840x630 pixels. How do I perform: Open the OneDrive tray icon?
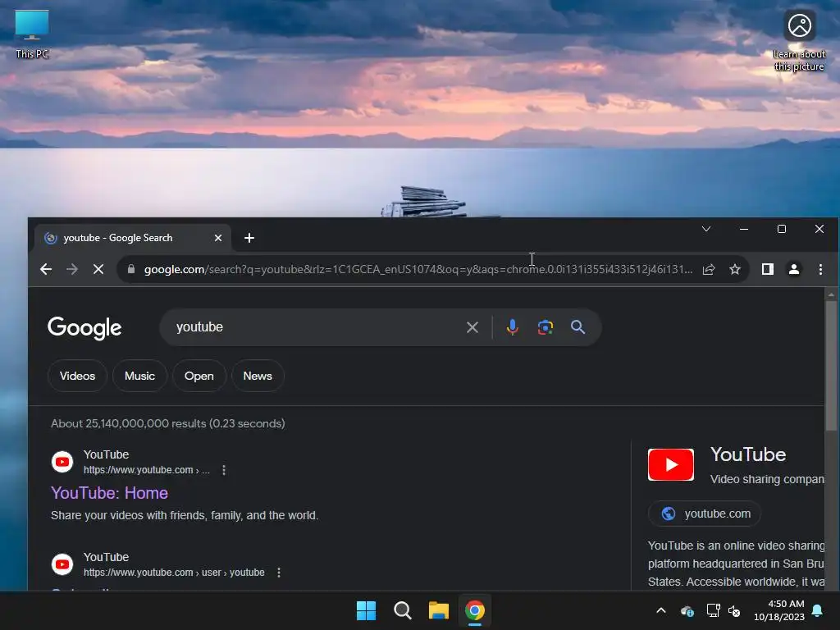pyautogui.click(x=687, y=610)
